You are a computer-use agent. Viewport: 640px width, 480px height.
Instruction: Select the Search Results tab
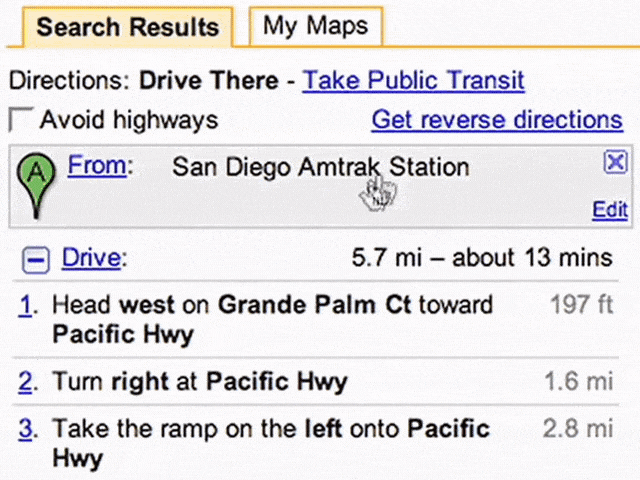tap(128, 27)
